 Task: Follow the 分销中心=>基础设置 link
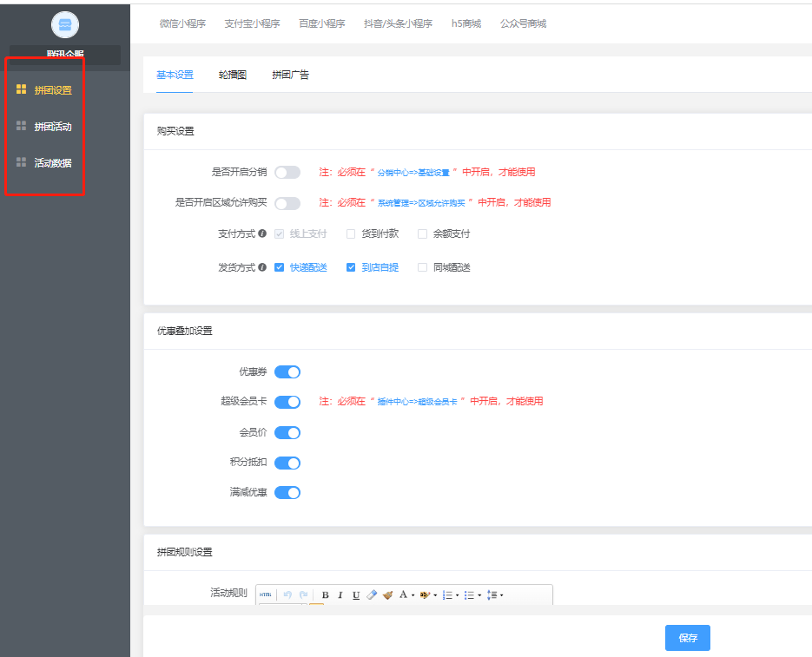click(413, 173)
